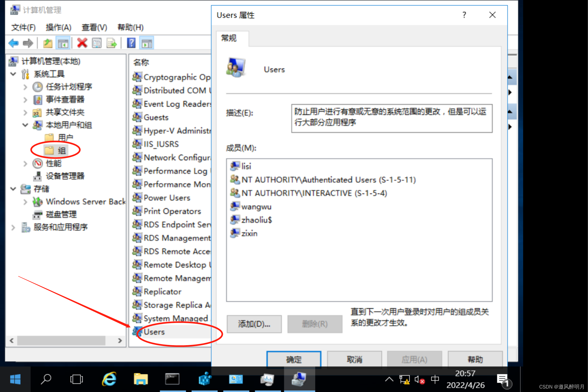Click the export list toolbar icon

111,43
